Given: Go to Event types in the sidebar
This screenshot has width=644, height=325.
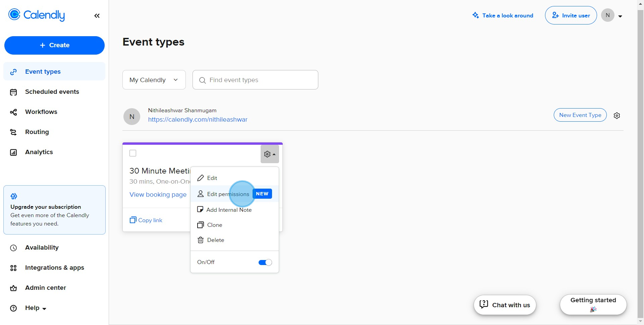Looking at the screenshot, I should tap(54, 71).
